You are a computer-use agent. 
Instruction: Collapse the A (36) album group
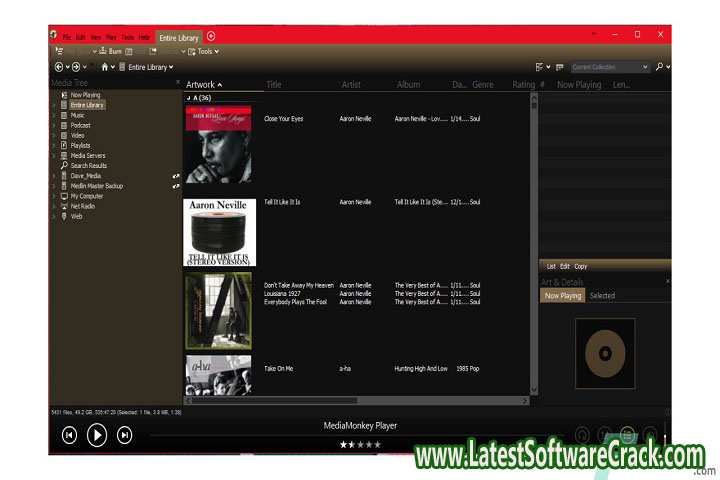[189, 98]
